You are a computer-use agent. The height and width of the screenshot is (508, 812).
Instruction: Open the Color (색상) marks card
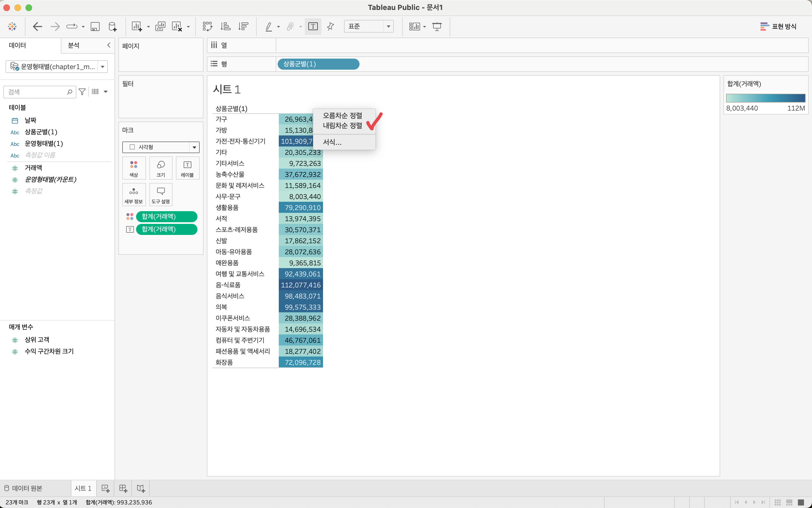coord(134,168)
